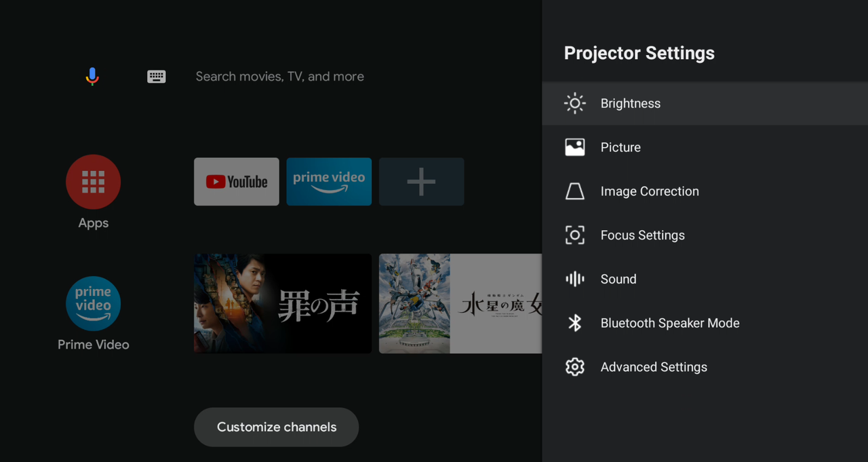Screen dimensions: 868x462
Task: Choose Focus Settings from the list
Action: coord(642,235)
